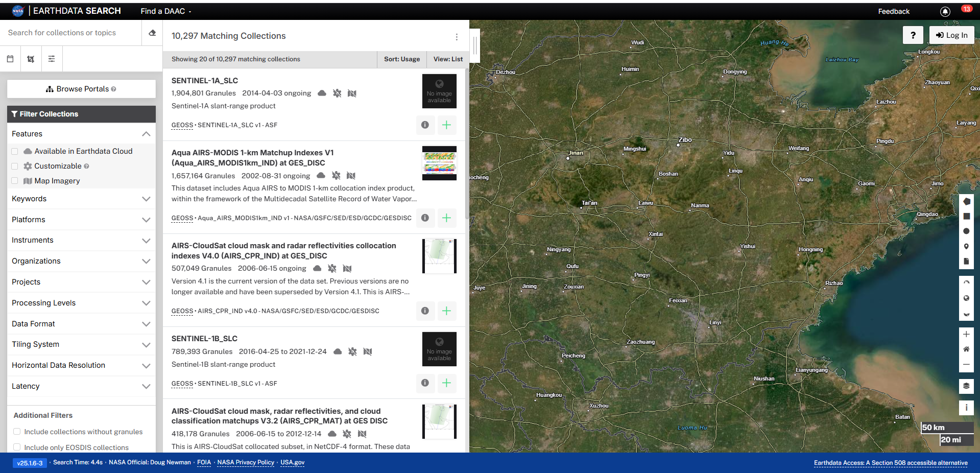Click GEOSS tag on SENTINEL-1A_SLC
Image resolution: width=980 pixels, height=473 pixels.
pos(182,125)
